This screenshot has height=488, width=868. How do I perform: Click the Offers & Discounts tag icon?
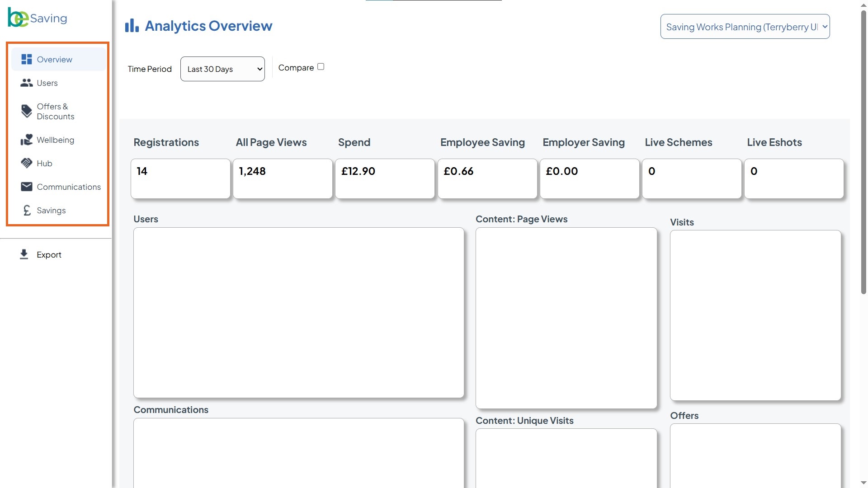27,111
